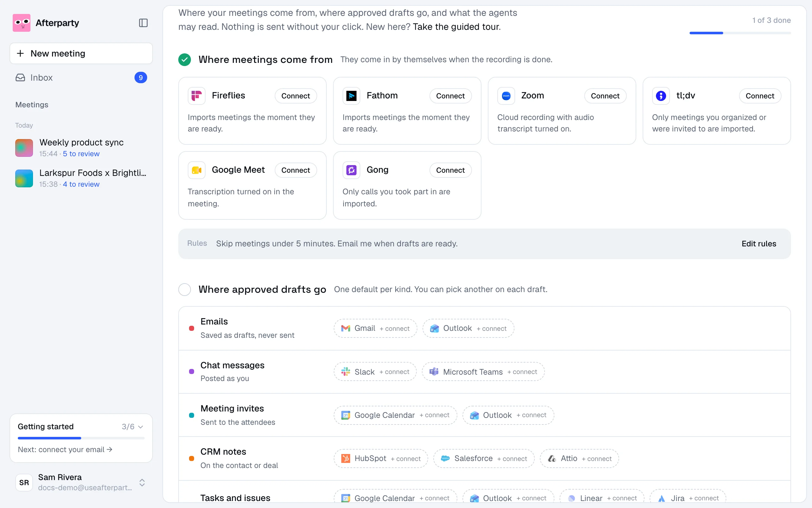Connect Fireflies as meeting source

[x=296, y=96]
